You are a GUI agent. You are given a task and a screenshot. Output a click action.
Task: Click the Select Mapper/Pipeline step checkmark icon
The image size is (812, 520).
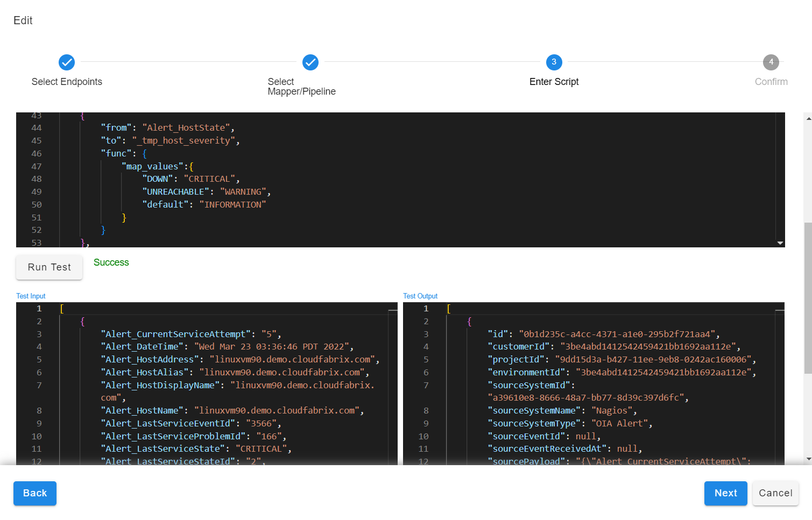310,62
